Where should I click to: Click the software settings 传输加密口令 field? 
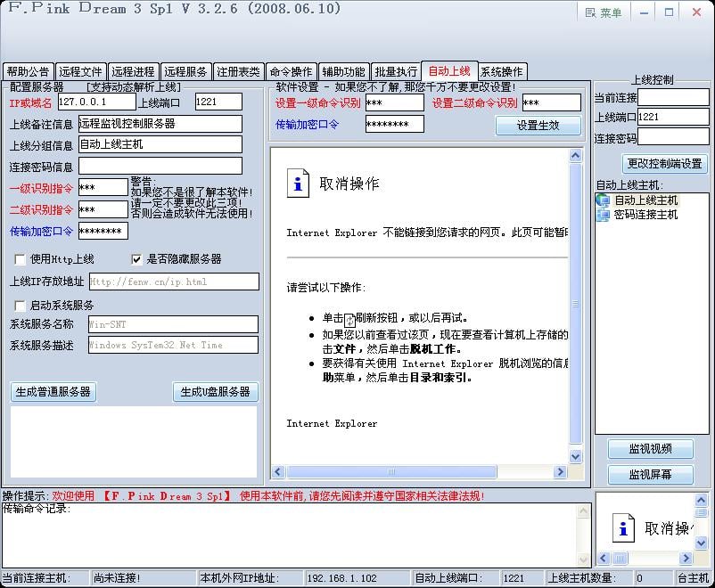(x=394, y=124)
